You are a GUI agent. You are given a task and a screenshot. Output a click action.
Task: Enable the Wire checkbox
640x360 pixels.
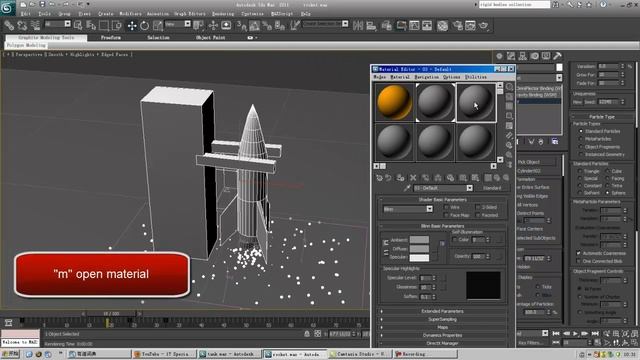446,207
